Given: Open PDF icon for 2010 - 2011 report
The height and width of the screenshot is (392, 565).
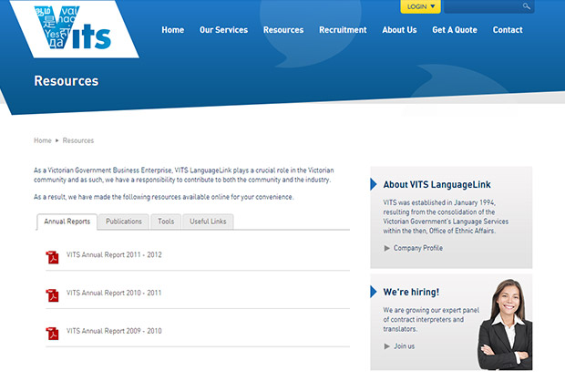Looking at the screenshot, I should (52, 295).
